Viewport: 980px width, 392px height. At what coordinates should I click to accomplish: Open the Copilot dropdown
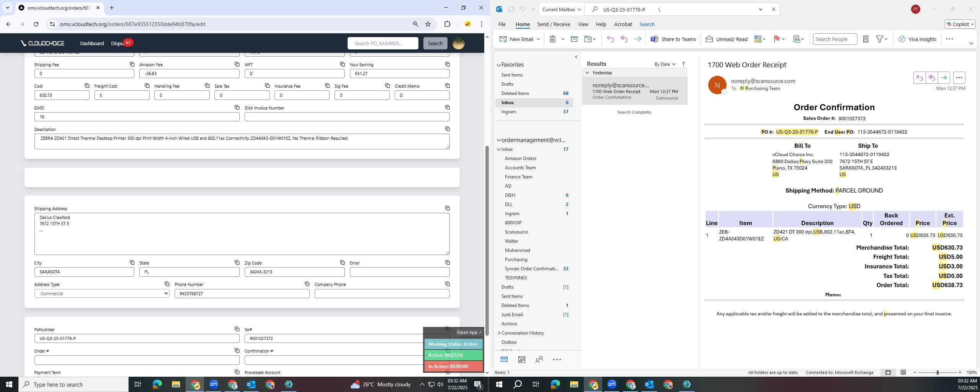960,24
